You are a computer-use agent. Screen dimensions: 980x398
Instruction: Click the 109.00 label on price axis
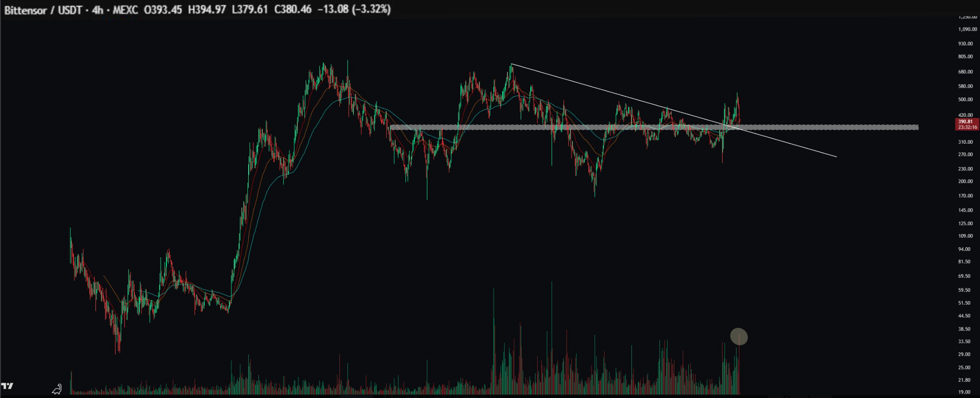[x=965, y=236]
